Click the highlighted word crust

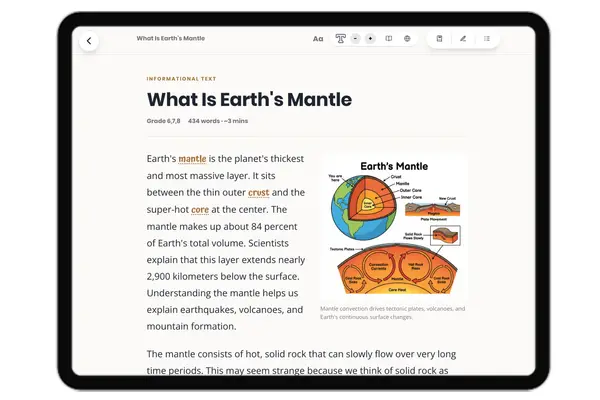pyautogui.click(x=259, y=193)
